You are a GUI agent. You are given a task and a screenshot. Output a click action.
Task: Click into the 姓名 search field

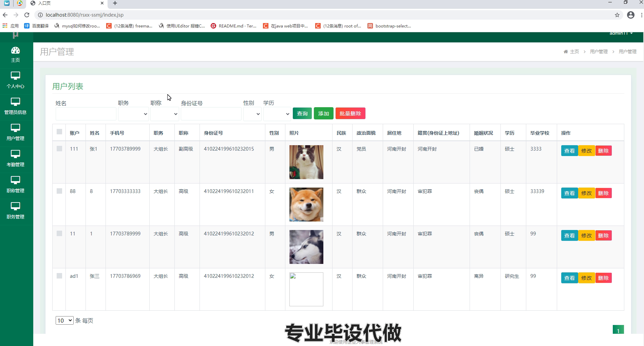tap(86, 114)
